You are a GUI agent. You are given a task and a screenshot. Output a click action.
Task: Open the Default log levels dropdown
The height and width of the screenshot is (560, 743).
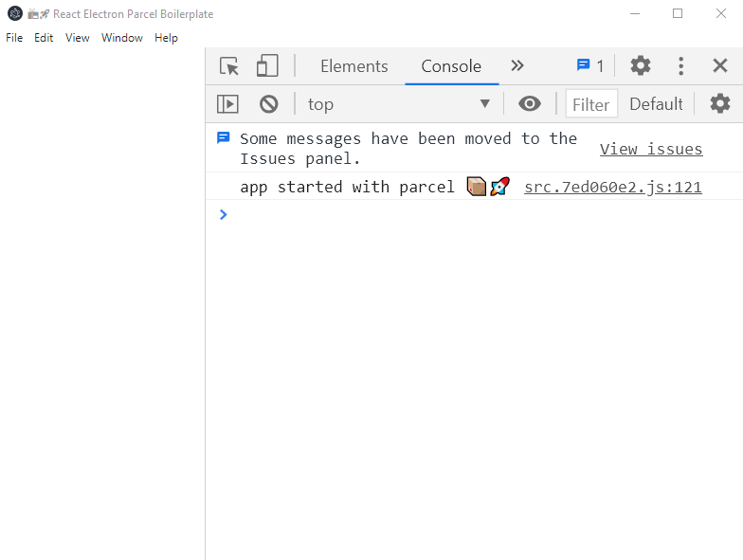tap(656, 104)
